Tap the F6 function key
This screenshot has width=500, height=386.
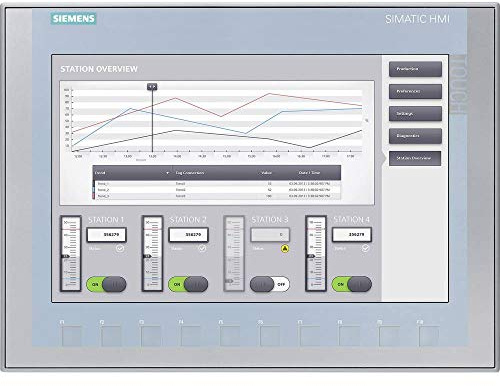point(270,336)
